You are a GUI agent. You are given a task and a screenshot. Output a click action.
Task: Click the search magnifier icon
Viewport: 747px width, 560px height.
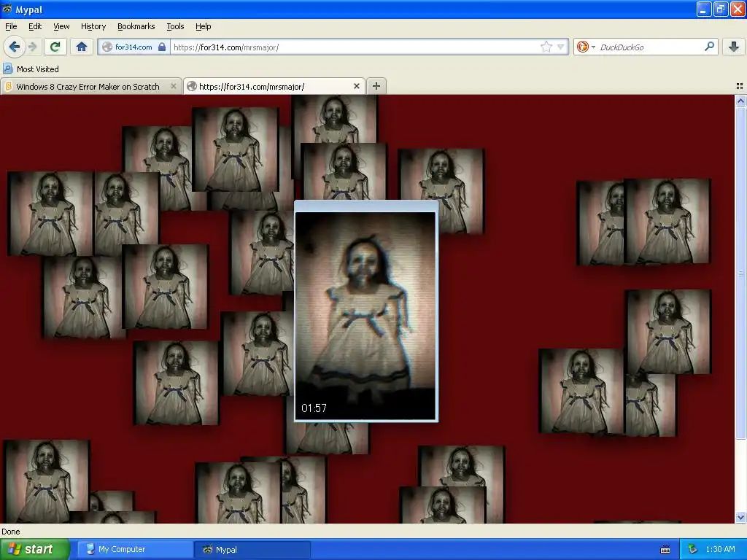pos(709,46)
